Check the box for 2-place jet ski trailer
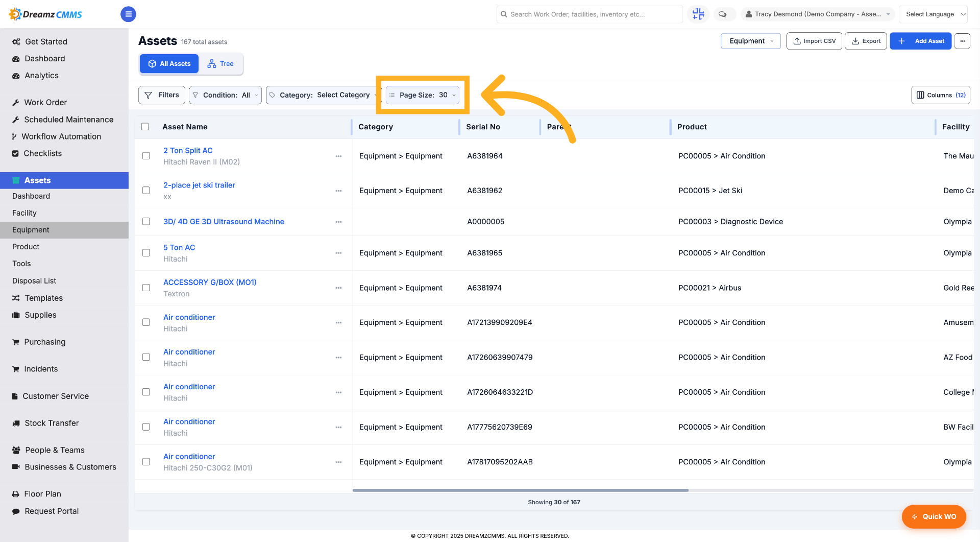 click(146, 191)
